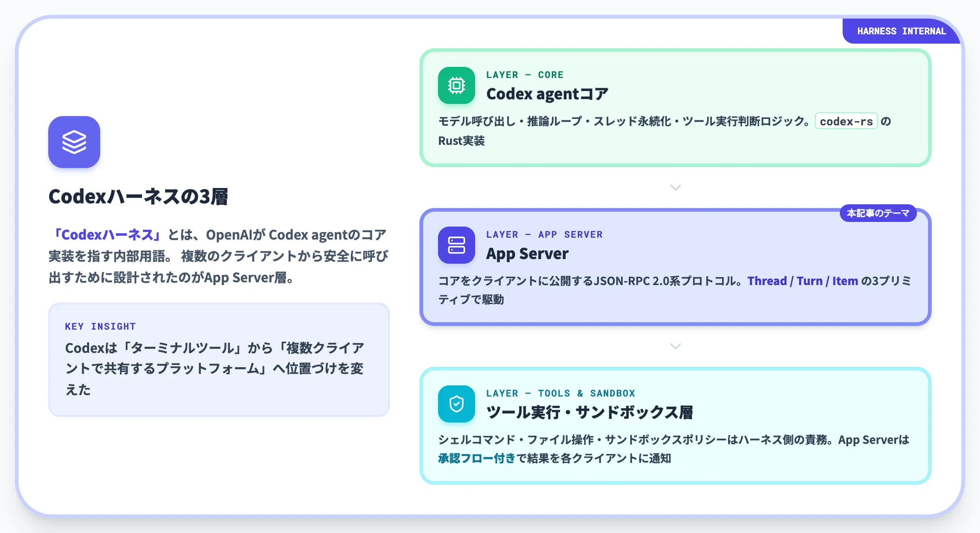Click the 承認フロー付き highlighted text
Viewport: 980px width, 533px height.
pyautogui.click(x=477, y=458)
